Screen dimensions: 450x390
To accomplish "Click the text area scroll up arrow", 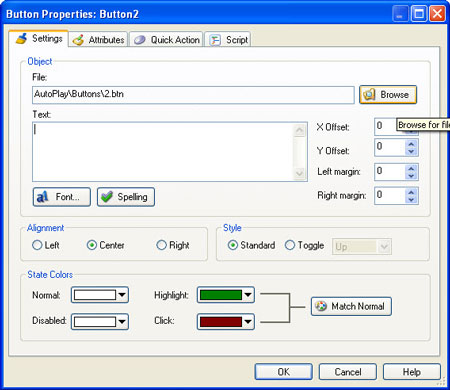I will point(300,130).
